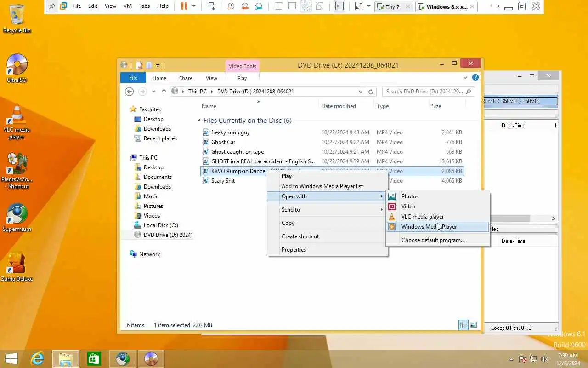Open Internet Explorer from taskbar
The width and height of the screenshot is (588, 368).
pyautogui.click(x=37, y=359)
